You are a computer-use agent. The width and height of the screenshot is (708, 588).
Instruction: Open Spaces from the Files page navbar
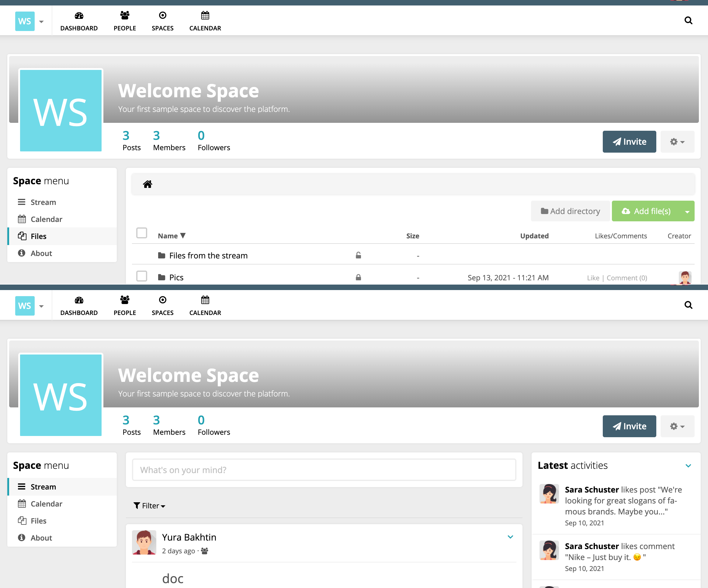[162, 22]
